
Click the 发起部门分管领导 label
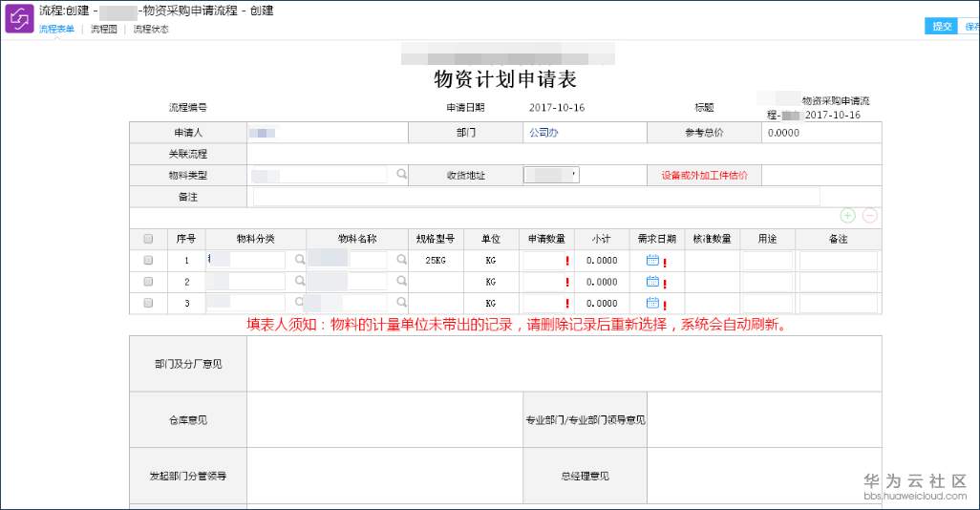click(x=188, y=476)
